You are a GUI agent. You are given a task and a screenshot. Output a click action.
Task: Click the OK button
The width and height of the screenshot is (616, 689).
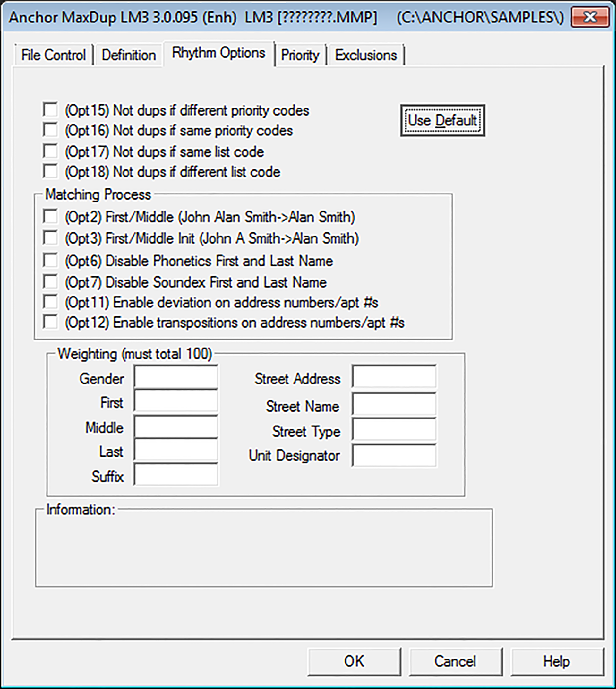pos(354,661)
